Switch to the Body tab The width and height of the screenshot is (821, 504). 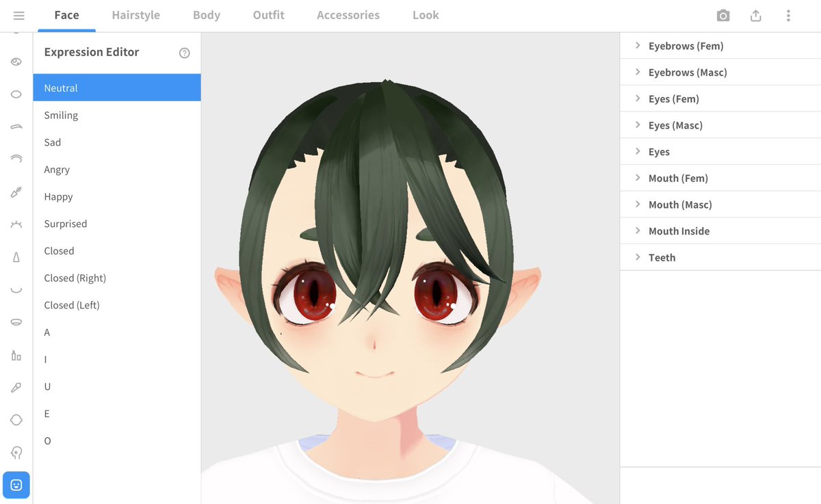point(207,15)
